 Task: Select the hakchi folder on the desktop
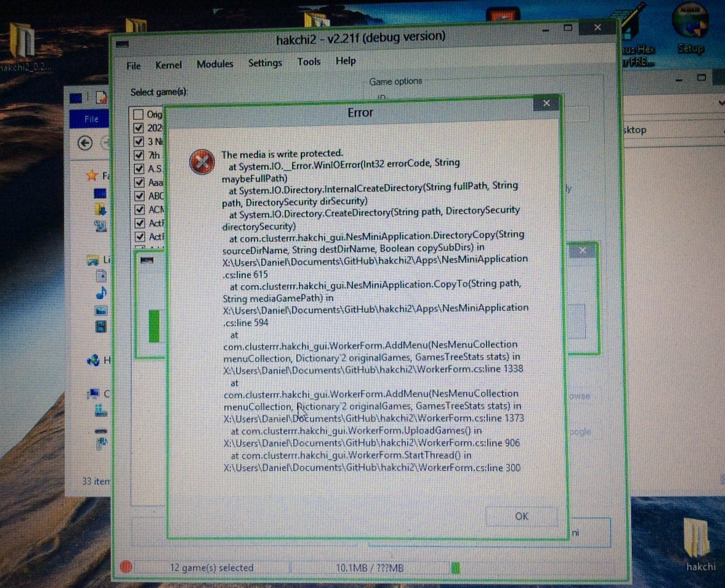(701, 545)
